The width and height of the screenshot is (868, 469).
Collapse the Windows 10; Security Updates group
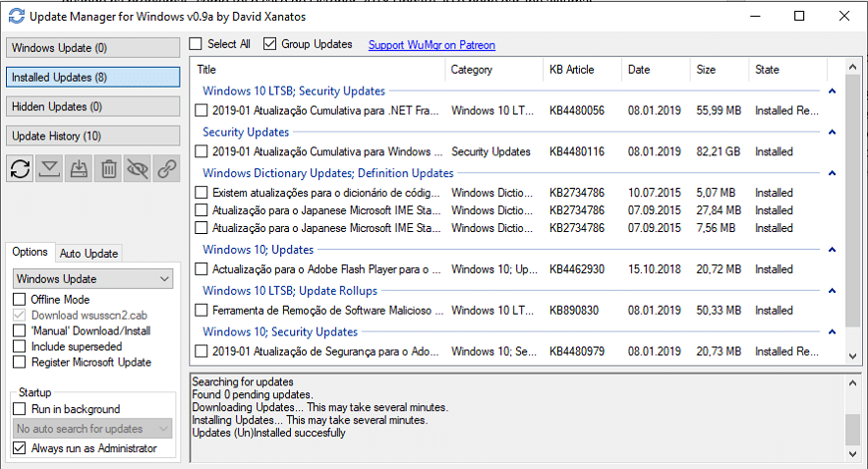point(832,331)
